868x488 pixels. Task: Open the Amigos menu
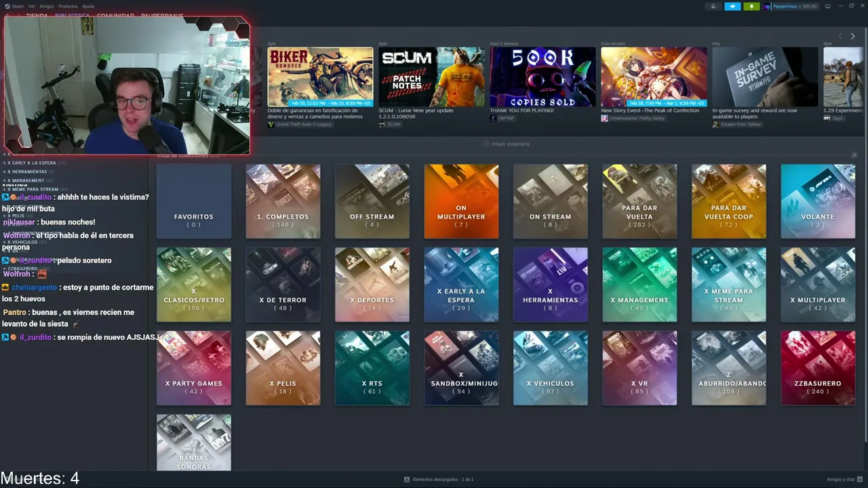[46, 6]
